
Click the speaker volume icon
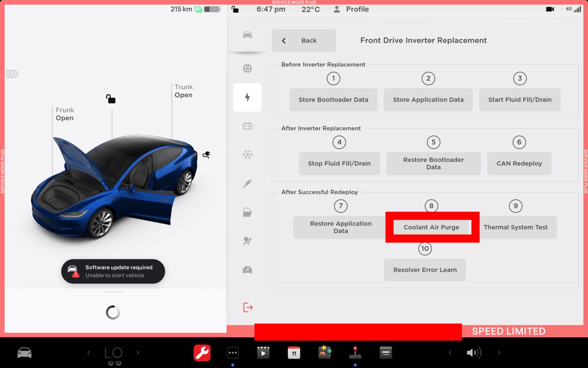click(x=474, y=352)
